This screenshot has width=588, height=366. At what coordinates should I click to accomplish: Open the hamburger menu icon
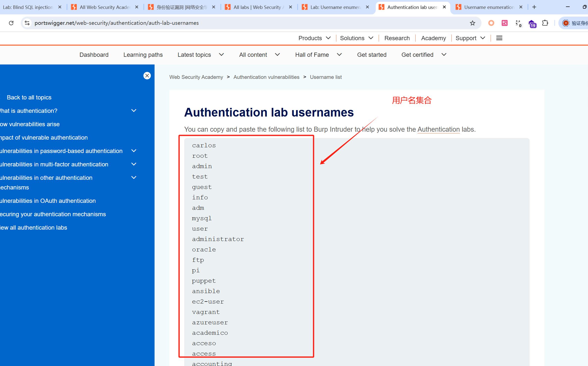click(x=499, y=38)
